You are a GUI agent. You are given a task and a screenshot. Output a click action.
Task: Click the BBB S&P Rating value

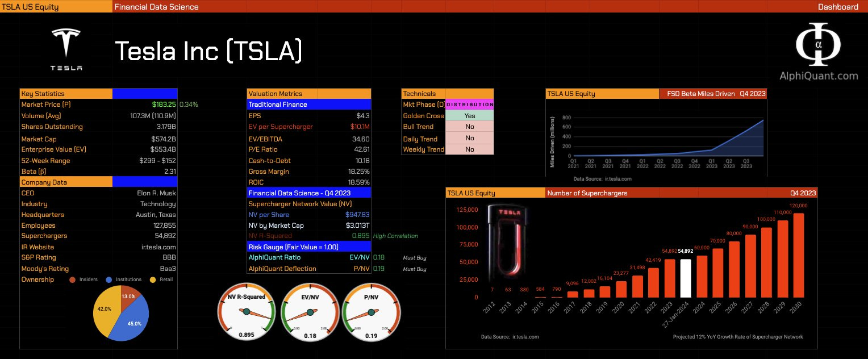[170, 258]
